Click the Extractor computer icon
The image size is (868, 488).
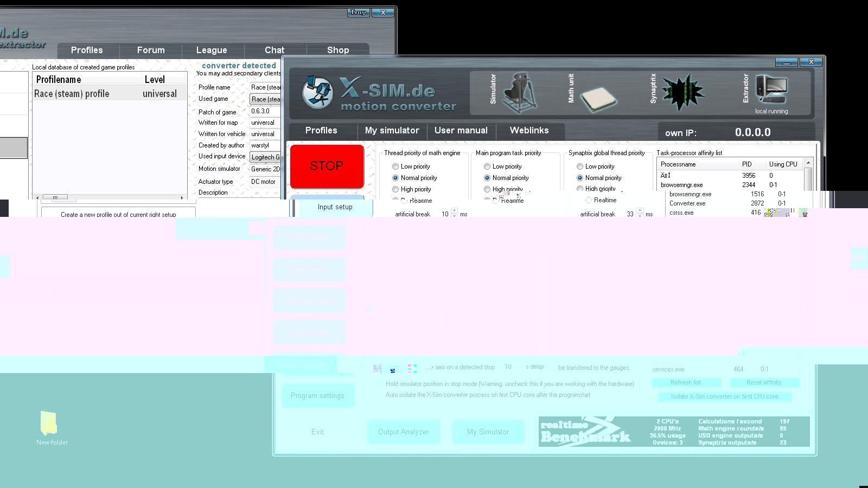(772, 89)
